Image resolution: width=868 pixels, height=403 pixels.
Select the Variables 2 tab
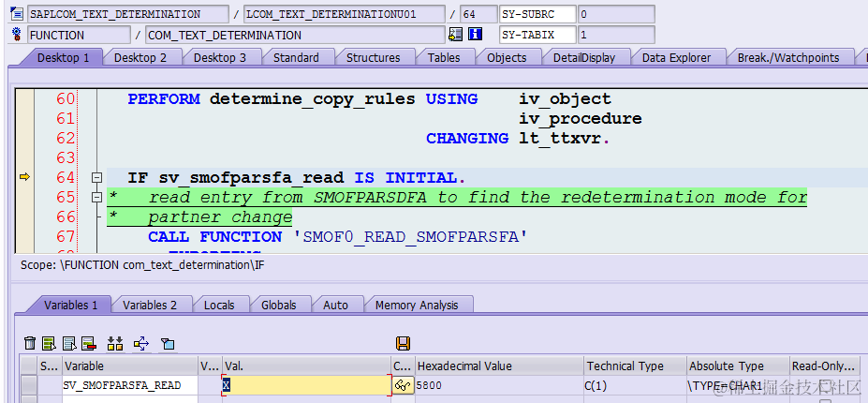pyautogui.click(x=150, y=305)
